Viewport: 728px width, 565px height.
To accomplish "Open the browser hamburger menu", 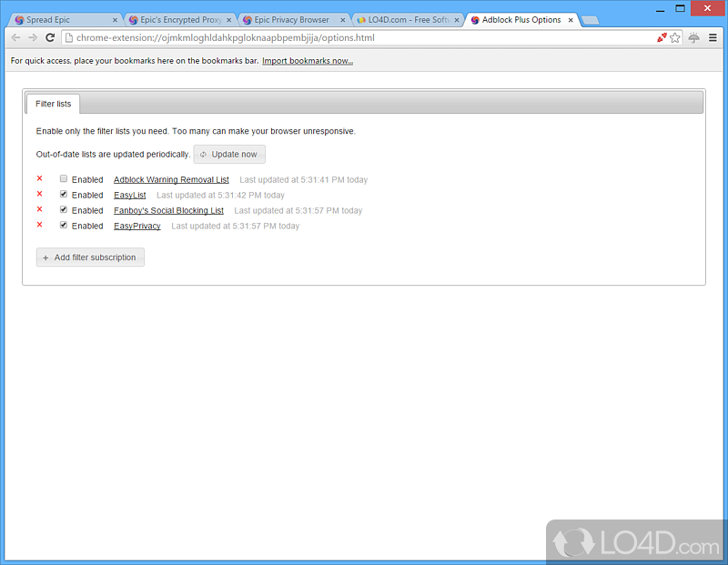I will click(x=713, y=38).
